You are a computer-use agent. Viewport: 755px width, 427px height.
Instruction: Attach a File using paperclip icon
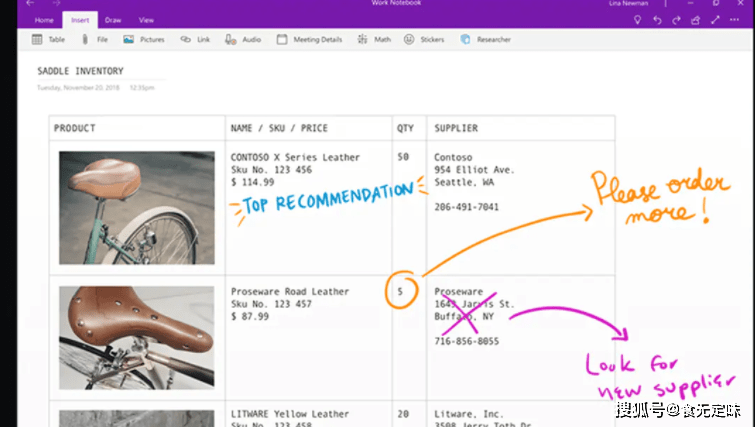pos(94,39)
